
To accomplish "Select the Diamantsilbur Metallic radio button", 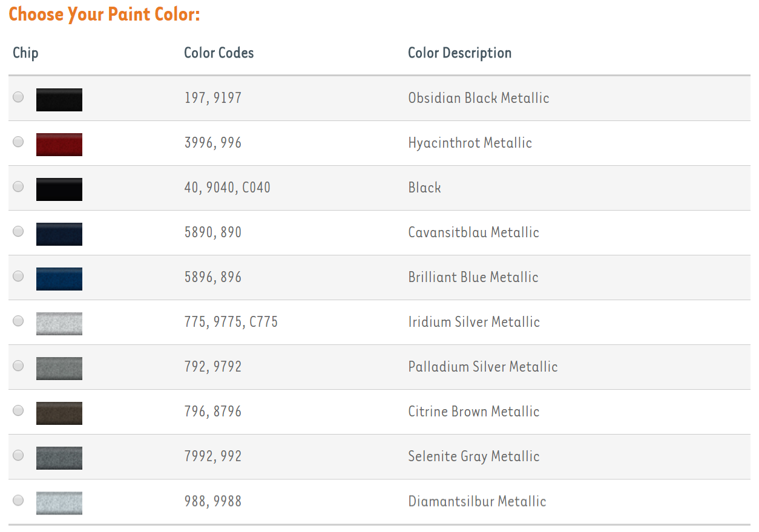I will tap(19, 500).
